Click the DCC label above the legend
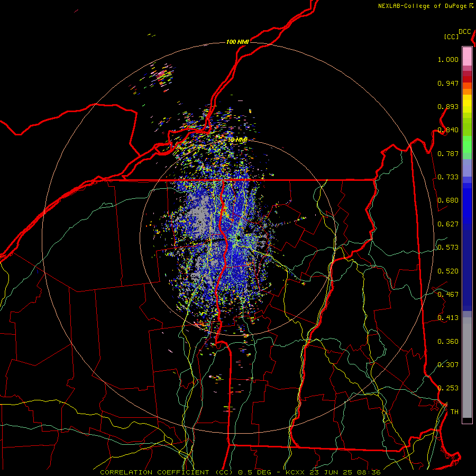This screenshot has height=476, width=476. pyautogui.click(x=465, y=32)
